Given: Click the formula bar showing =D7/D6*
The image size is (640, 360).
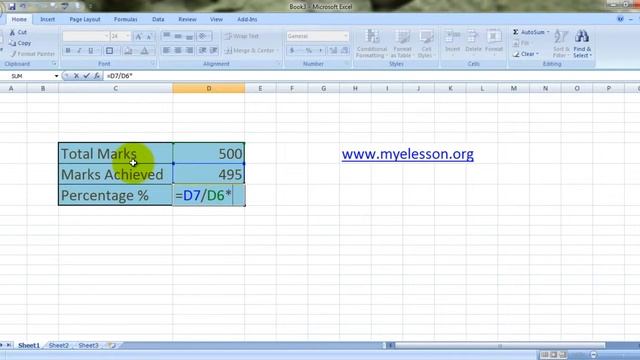Looking at the screenshot, I should click(371, 76).
